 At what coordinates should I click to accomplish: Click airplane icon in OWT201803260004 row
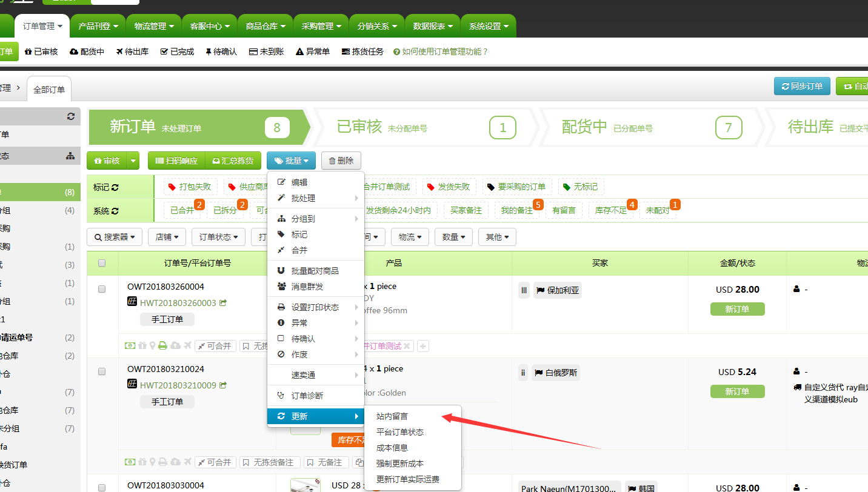(x=187, y=345)
